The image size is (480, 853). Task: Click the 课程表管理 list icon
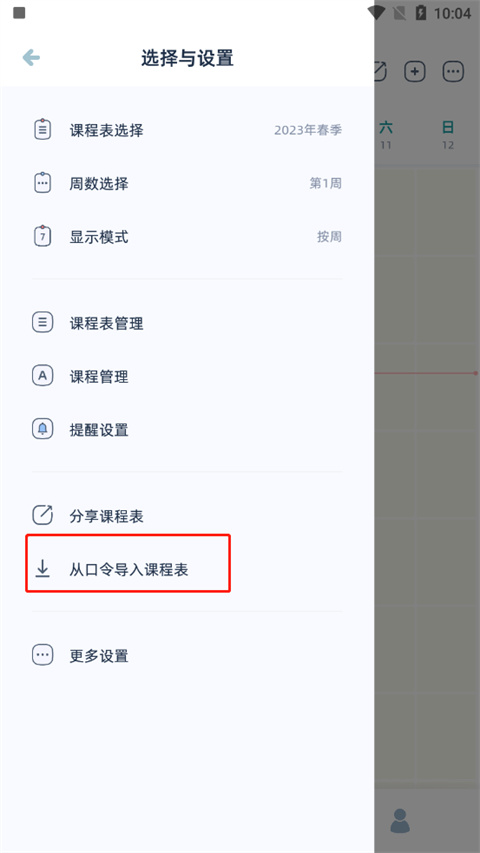coord(42,323)
